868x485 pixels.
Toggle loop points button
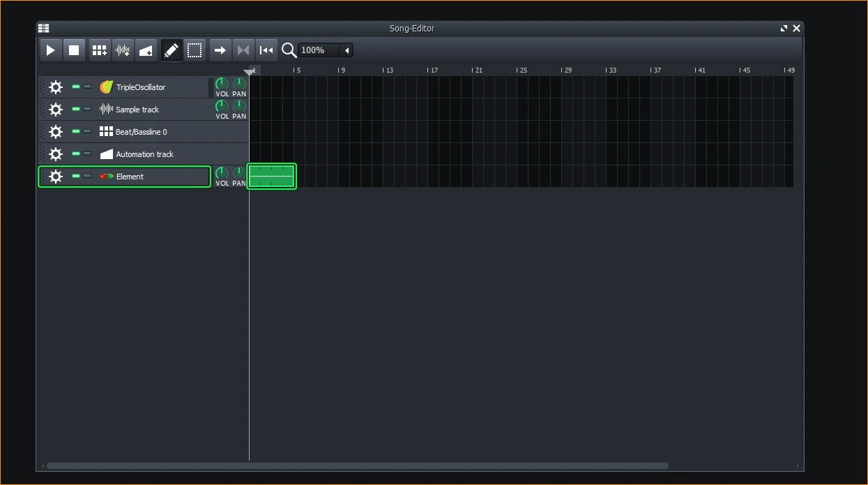[x=243, y=50]
